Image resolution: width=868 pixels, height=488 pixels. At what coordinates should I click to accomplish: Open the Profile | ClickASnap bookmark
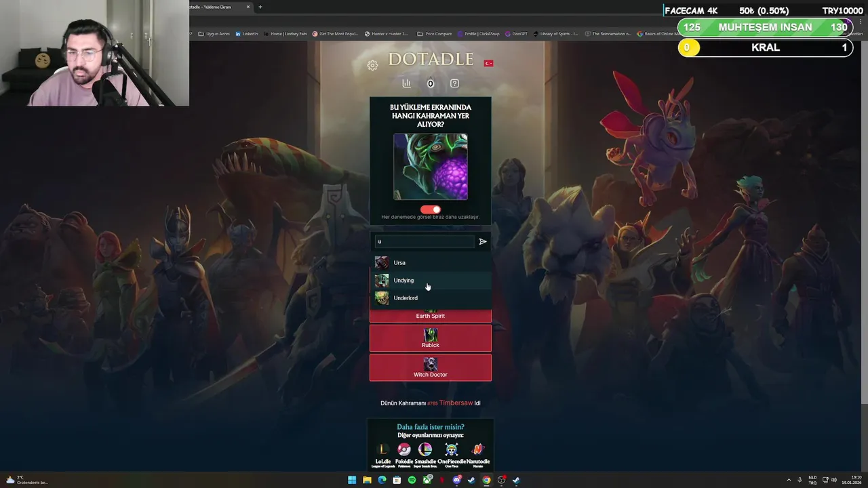(x=479, y=34)
